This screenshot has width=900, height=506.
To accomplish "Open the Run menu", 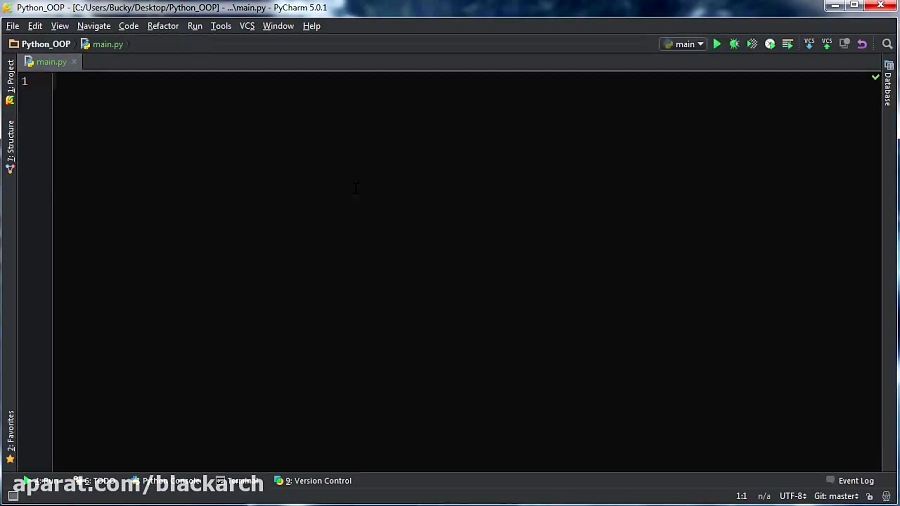I will point(195,26).
